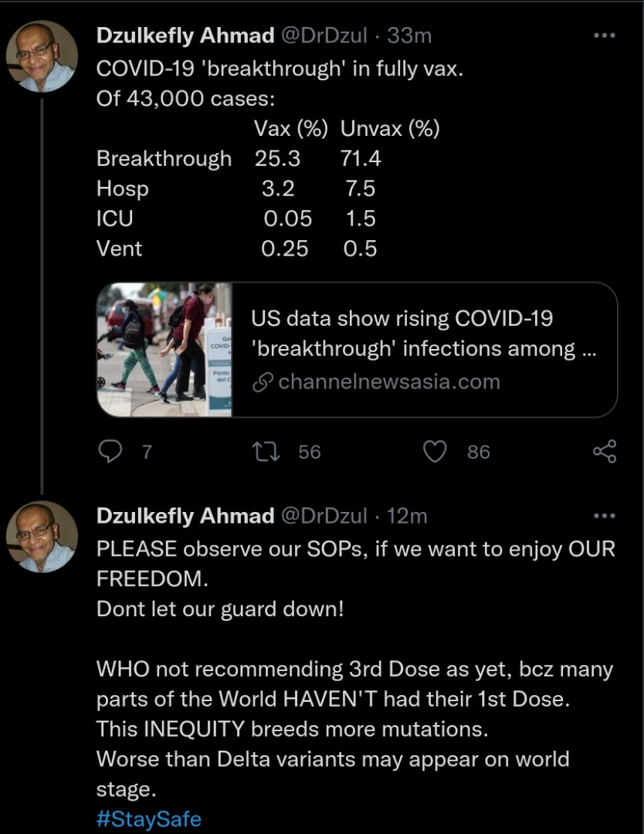The height and width of the screenshot is (834, 644).
Task: Click the channelnewsasia.com link chain icon
Action: coord(263,382)
